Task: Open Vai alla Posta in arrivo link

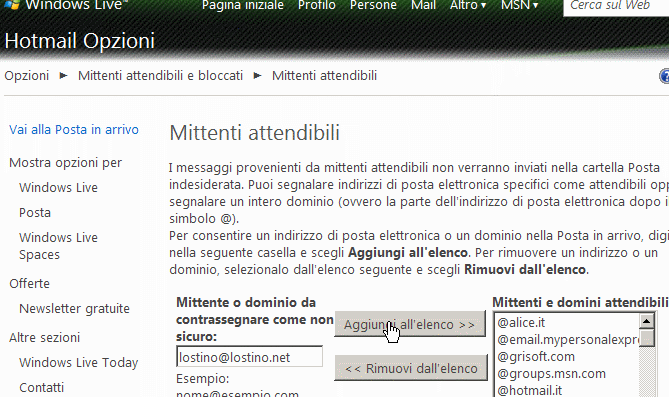Action: [74, 129]
